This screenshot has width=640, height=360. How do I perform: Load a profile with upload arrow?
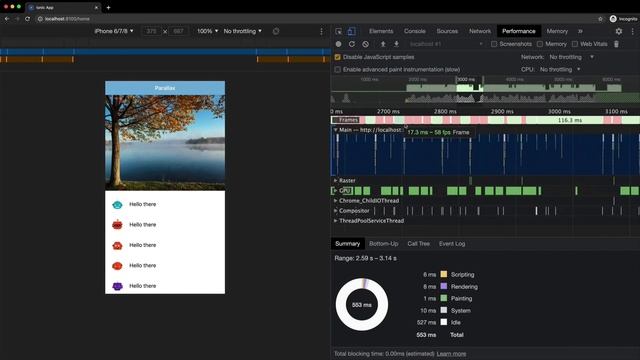click(x=383, y=44)
